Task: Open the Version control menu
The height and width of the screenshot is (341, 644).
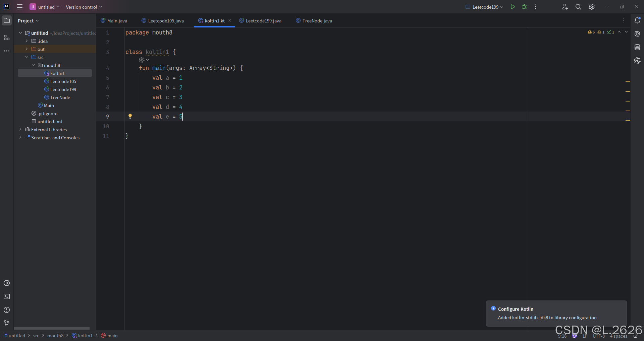Action: (x=82, y=7)
